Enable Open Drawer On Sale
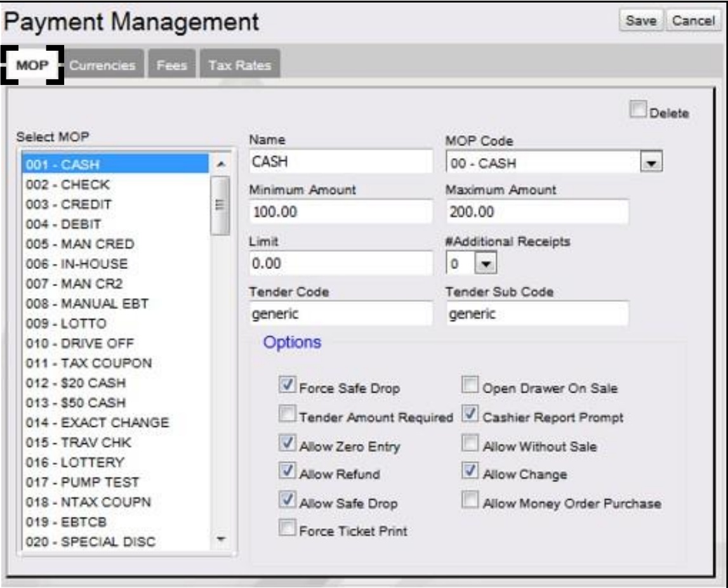 pos(470,385)
